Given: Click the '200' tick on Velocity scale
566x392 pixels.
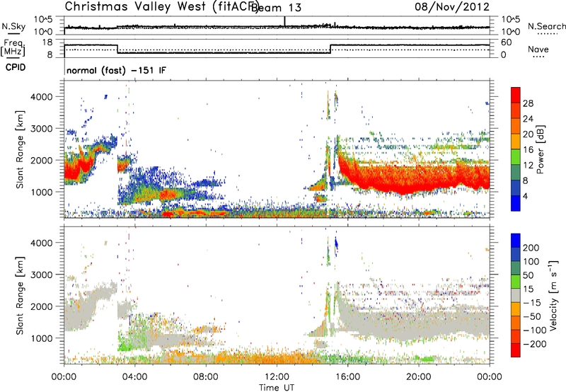Looking at the screenshot, I should 531,248.
